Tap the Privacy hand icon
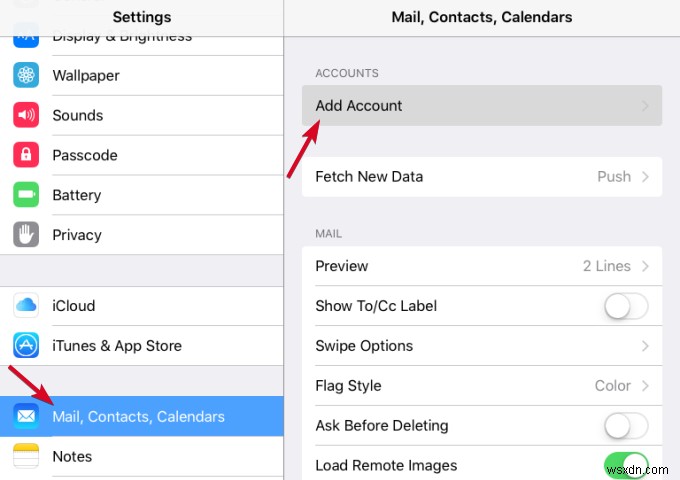 [26, 235]
